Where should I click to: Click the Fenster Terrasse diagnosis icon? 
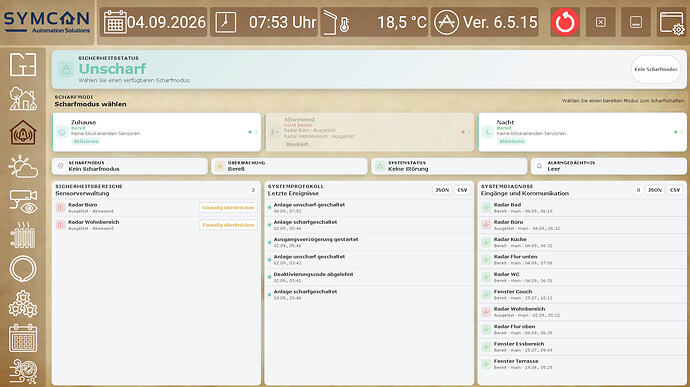[x=486, y=364]
